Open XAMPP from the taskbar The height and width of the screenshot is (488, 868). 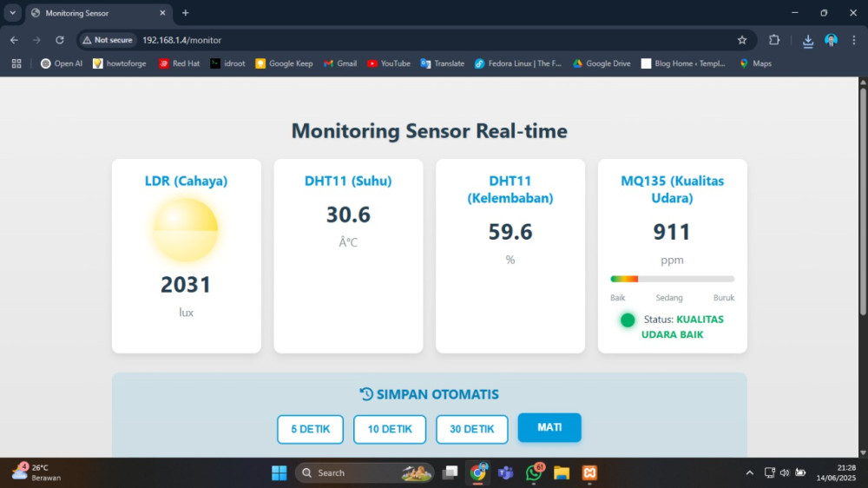589,473
